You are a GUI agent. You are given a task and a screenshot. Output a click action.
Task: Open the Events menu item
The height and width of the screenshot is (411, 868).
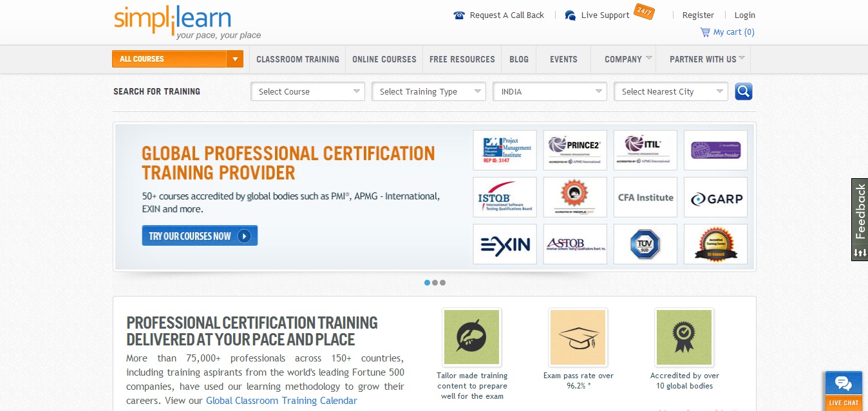point(563,59)
